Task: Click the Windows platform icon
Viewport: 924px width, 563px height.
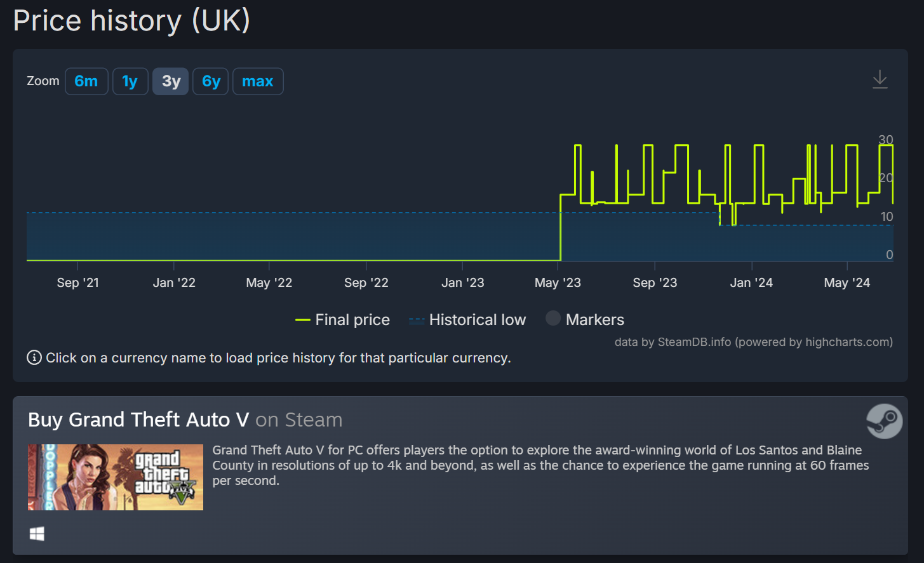Action: pyautogui.click(x=37, y=534)
